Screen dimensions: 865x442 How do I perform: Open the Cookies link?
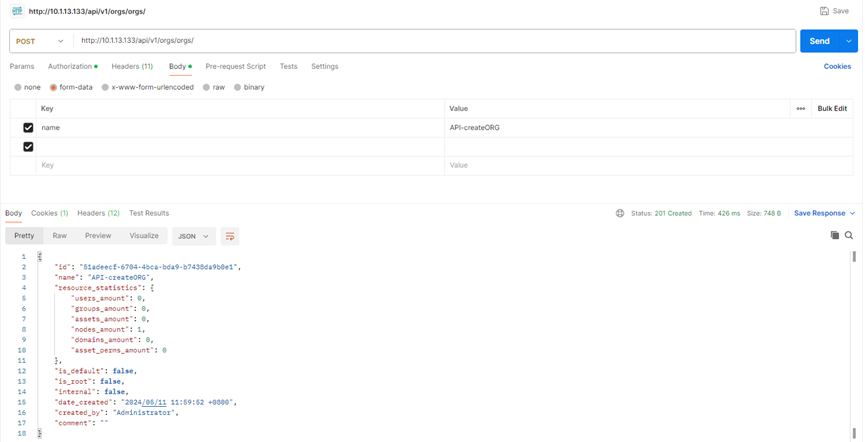837,66
